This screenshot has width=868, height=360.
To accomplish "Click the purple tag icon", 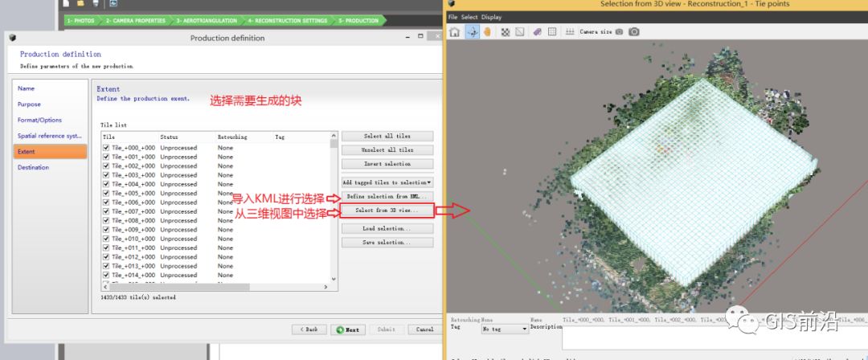I will 537,32.
